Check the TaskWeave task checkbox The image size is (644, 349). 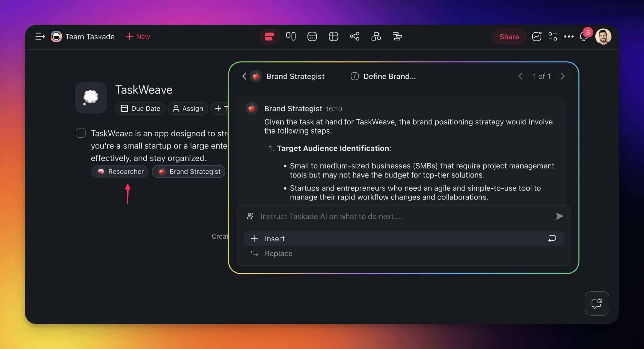point(81,133)
